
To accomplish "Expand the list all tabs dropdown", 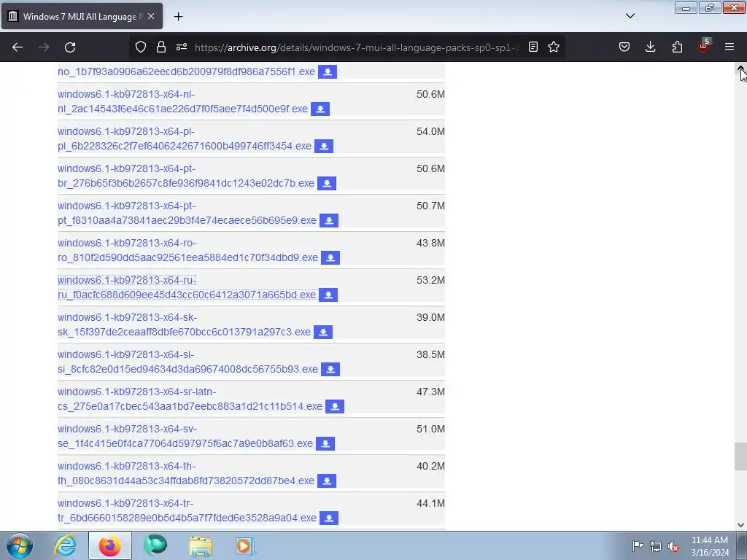I will 630,16.
